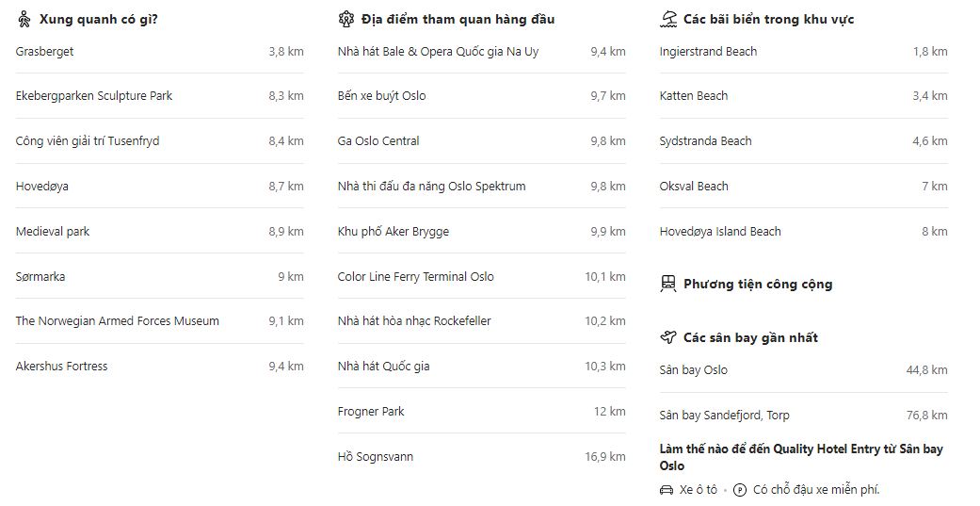Select Ekebergparken Sculpture Park entry
The image size is (980, 506).
pyautogui.click(x=159, y=96)
